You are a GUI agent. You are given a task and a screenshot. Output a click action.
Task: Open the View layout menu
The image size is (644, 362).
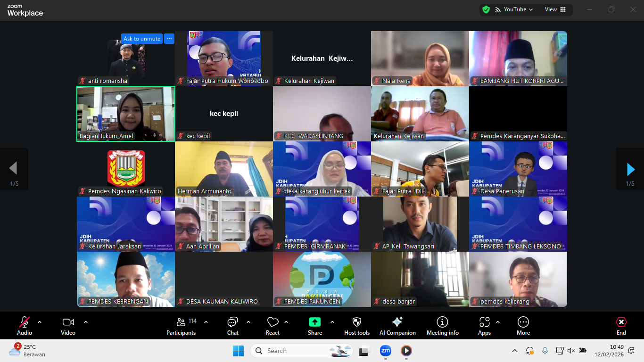555,9
